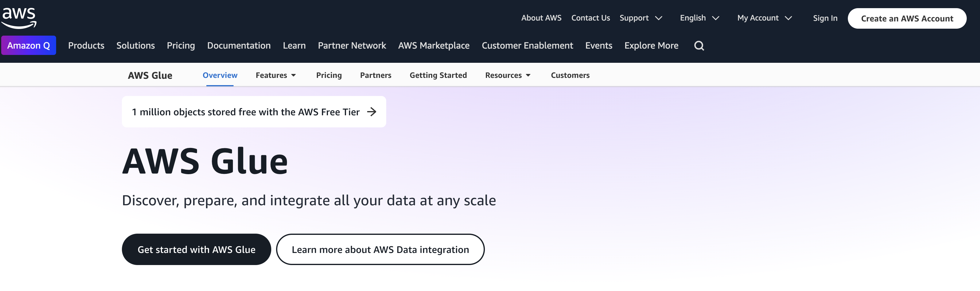Open the 1 million objects Free Tier banner
The width and height of the screenshot is (980, 291).
point(254,112)
